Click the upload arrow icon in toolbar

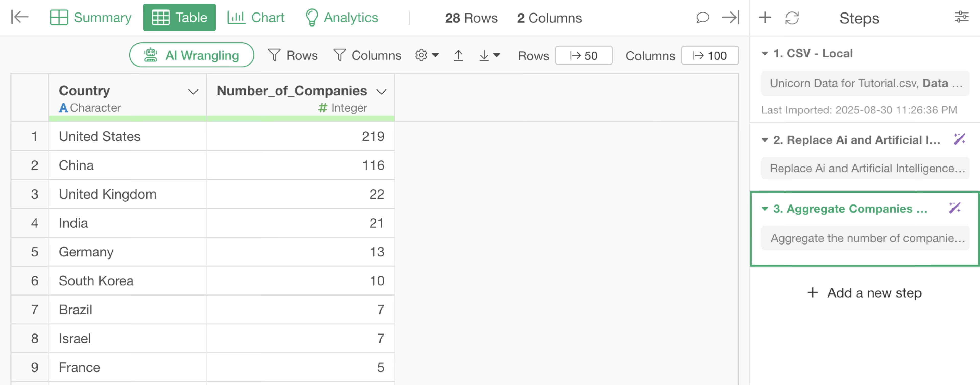(x=458, y=56)
